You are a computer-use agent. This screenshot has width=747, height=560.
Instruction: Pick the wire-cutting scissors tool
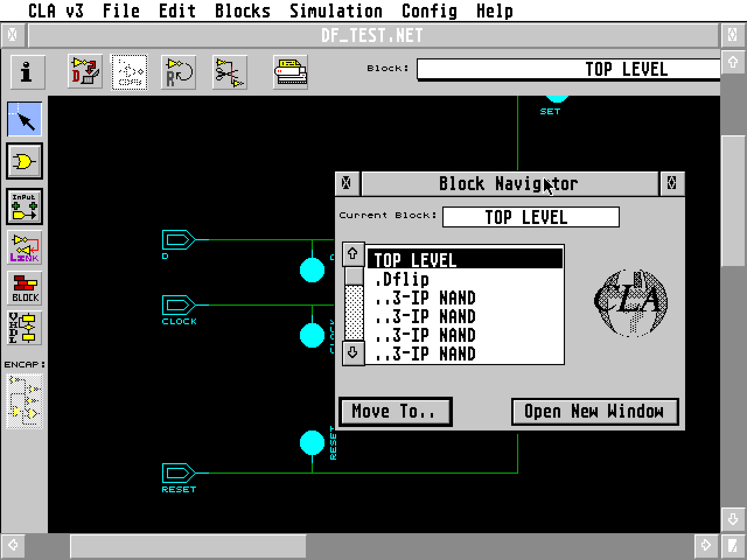tap(229, 71)
